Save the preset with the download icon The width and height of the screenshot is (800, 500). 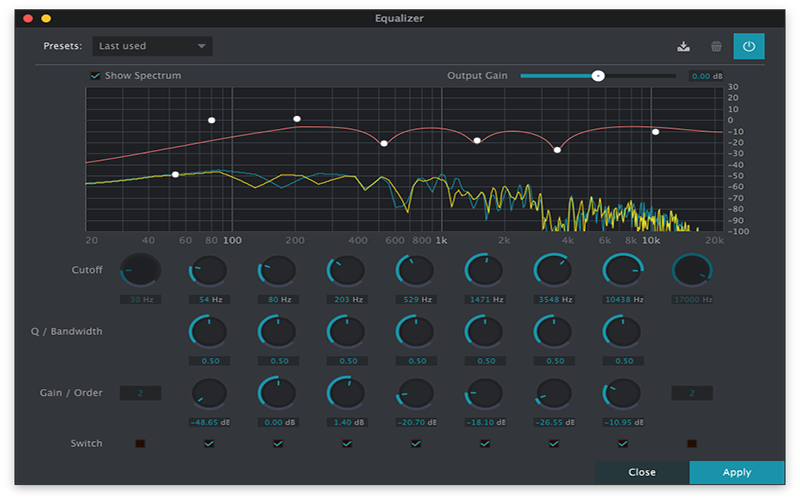pyautogui.click(x=683, y=46)
